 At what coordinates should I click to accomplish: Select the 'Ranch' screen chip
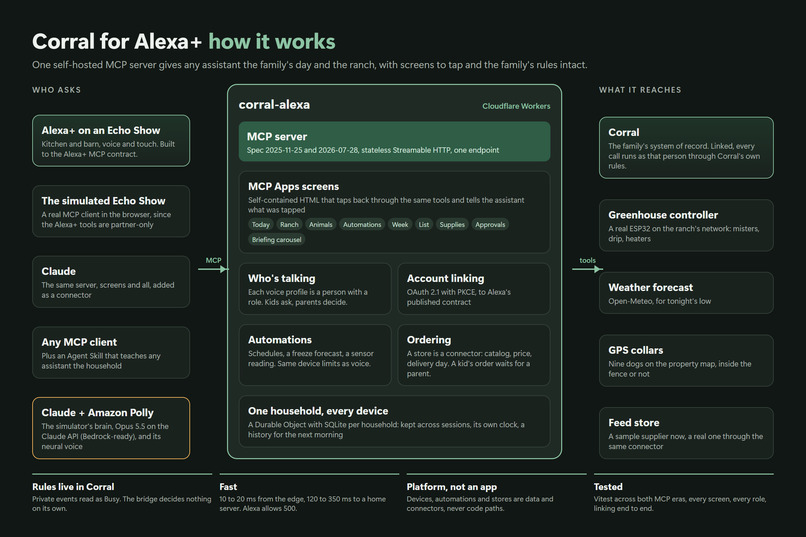[289, 225]
